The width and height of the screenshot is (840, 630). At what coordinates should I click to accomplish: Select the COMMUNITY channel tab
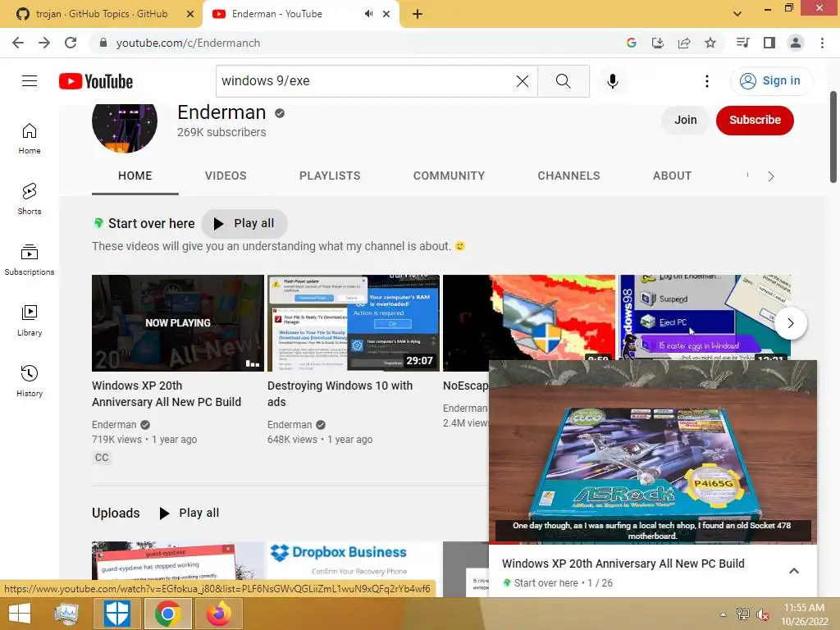pyautogui.click(x=449, y=176)
